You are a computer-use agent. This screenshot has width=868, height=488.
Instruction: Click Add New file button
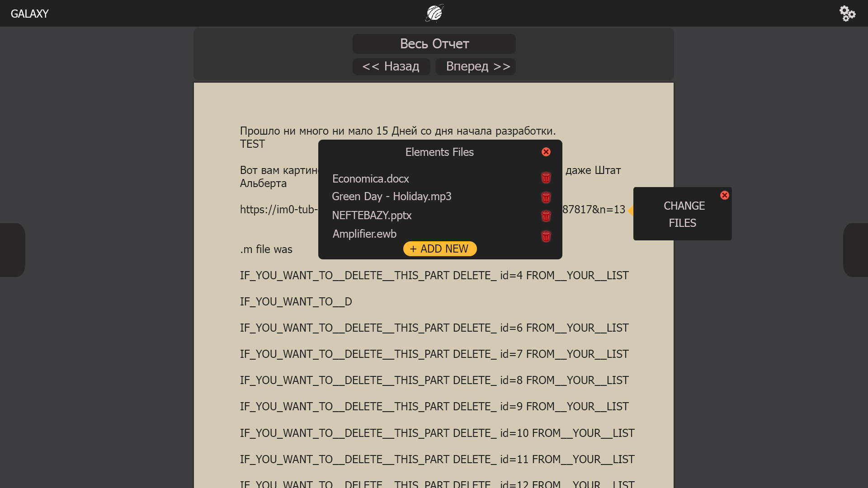pos(439,249)
